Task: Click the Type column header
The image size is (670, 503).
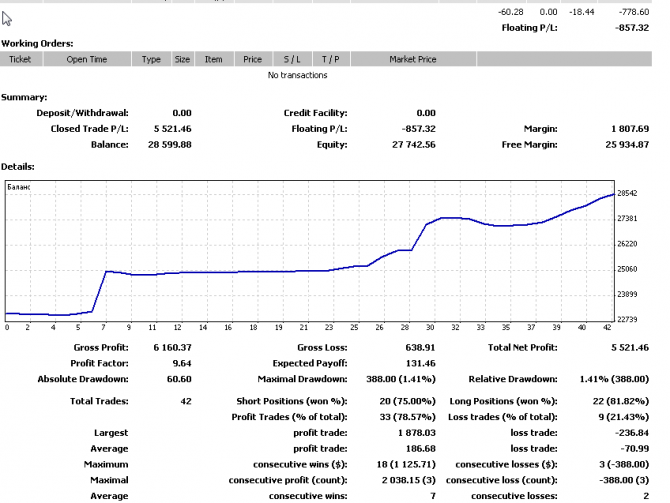Action: click(151, 59)
